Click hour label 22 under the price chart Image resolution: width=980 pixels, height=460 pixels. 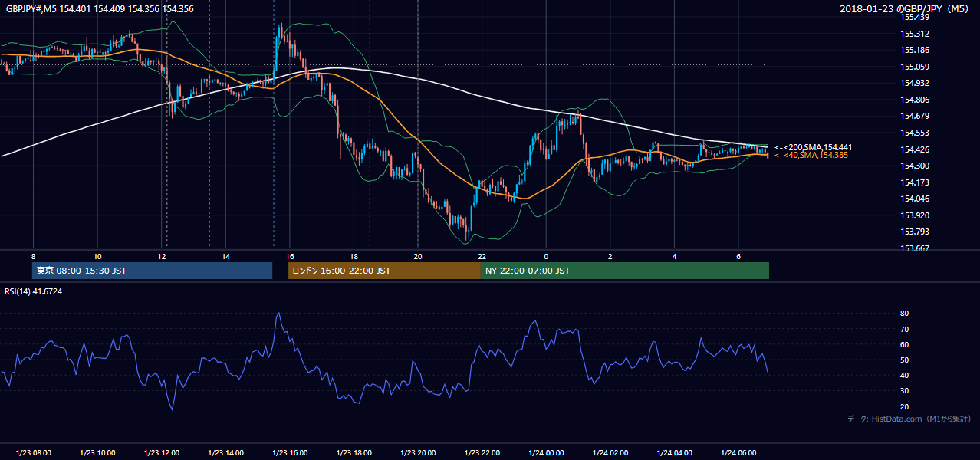click(482, 256)
